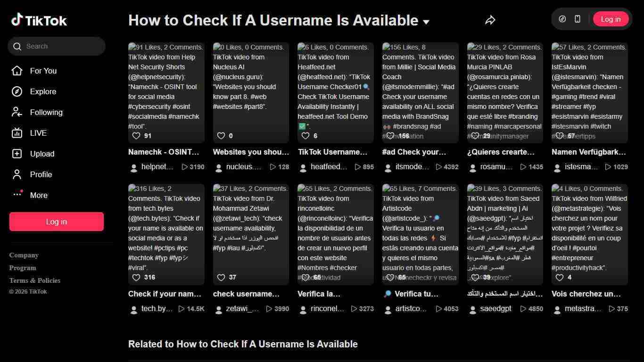The image size is (644, 362).
Task: Click the heart icon on the Namechk video
Action: click(136, 136)
